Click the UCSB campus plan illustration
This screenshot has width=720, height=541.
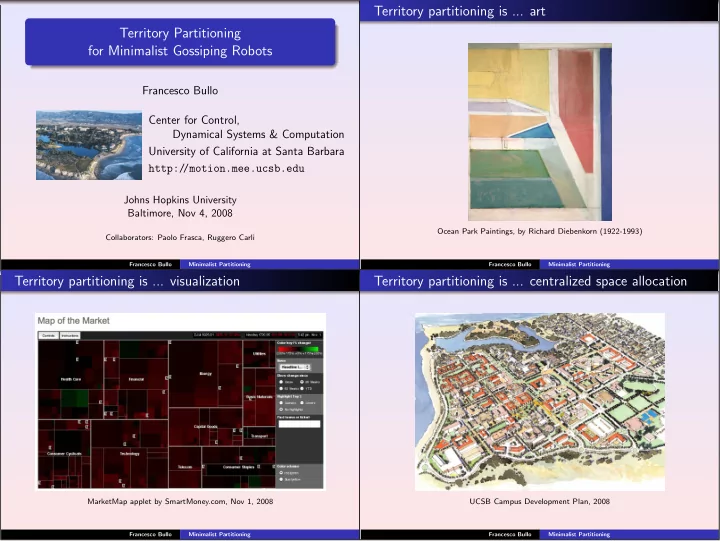coord(540,402)
